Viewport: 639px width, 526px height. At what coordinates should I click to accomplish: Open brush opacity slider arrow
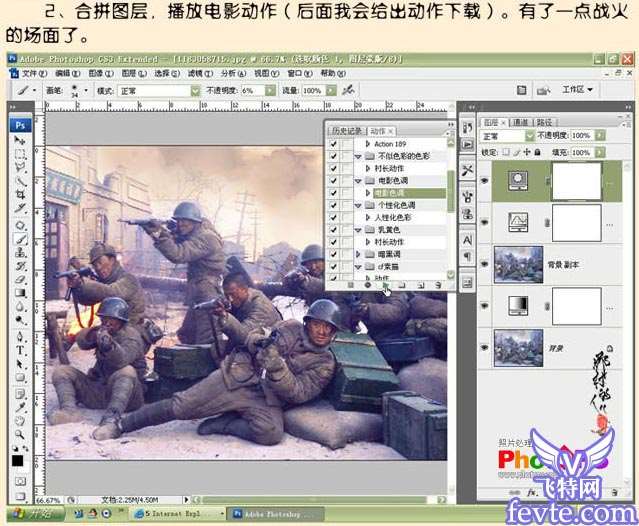270,90
